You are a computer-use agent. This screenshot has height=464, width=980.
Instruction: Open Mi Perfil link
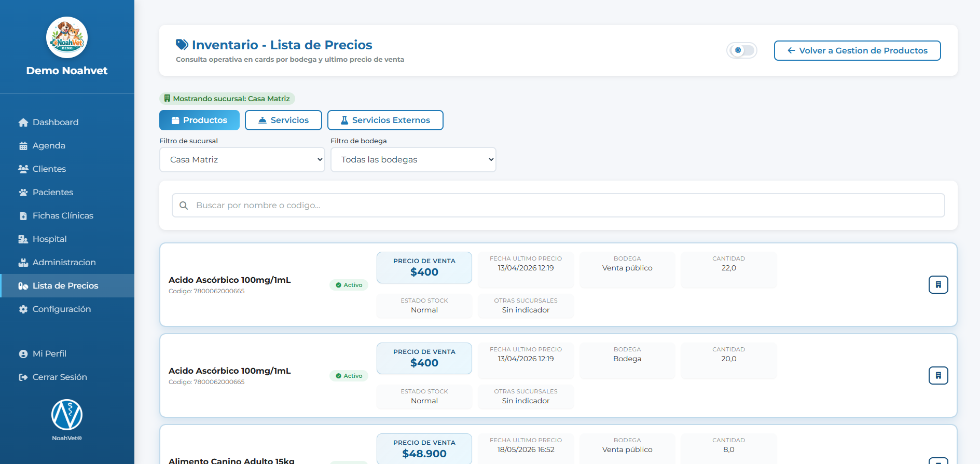tap(67, 354)
